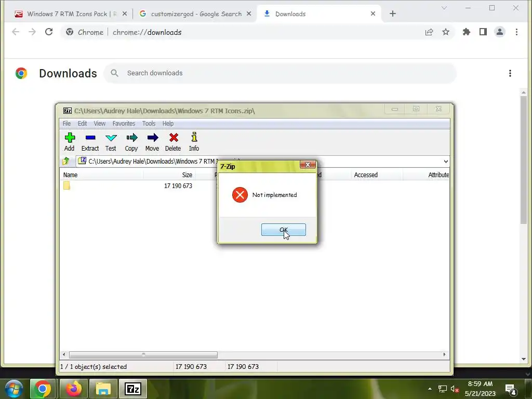Click the Extract toolbar icon
The image size is (532, 399).
coord(90,141)
